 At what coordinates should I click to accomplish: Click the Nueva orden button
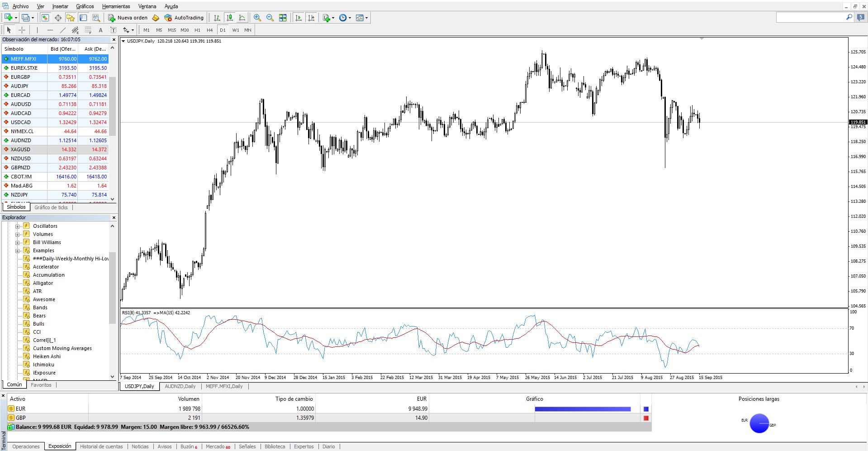128,18
